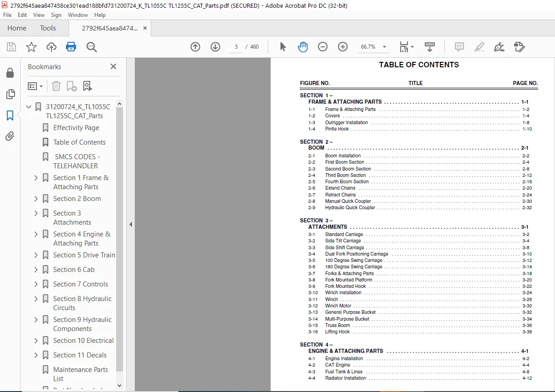Click the stamp and send tool icon
The width and height of the screenshot is (555, 392).
519,47
